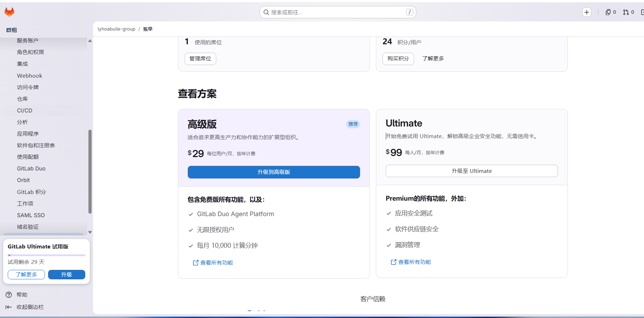Click the 升级至 Ultimate button
The image size is (644, 318).
(472, 171)
